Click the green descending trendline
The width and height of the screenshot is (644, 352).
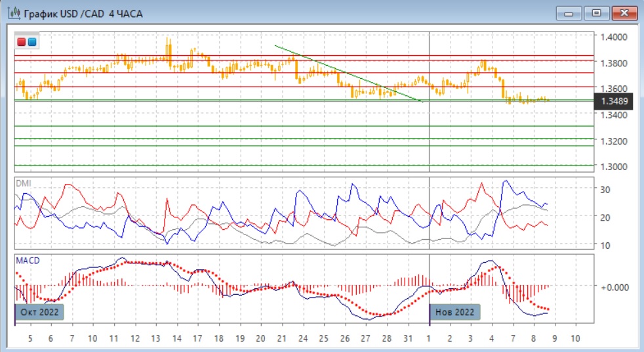click(348, 74)
